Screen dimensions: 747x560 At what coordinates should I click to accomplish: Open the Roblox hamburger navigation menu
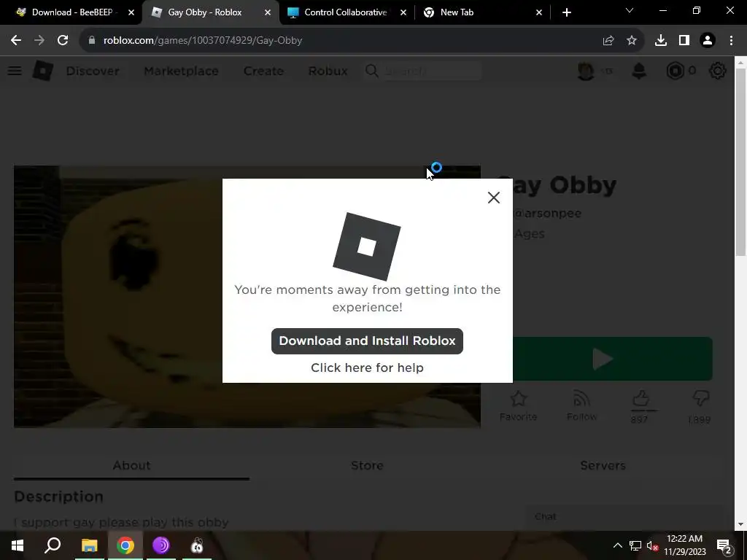click(15, 71)
